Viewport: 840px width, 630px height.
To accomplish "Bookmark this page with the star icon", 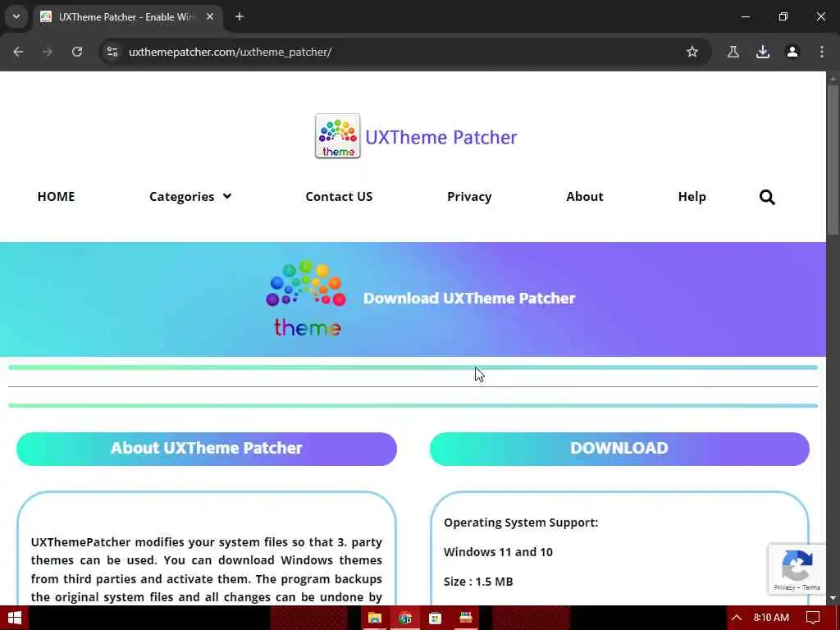I will 692,52.
